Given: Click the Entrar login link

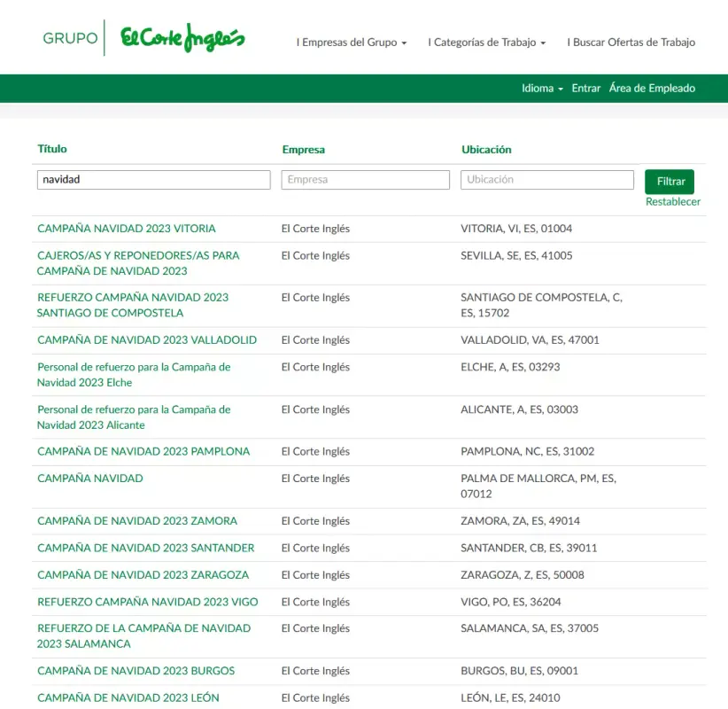Looking at the screenshot, I should point(585,89).
